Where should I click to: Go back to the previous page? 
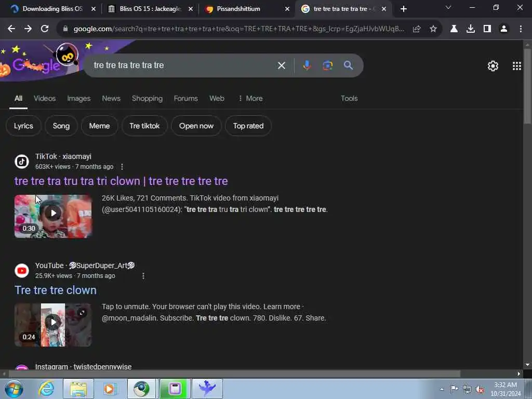click(x=11, y=29)
